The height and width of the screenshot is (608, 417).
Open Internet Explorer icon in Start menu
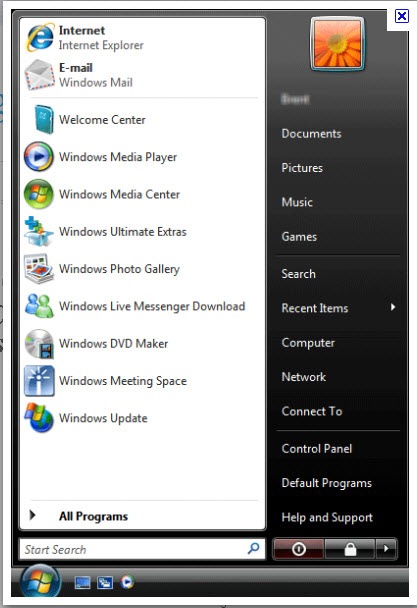[40, 38]
